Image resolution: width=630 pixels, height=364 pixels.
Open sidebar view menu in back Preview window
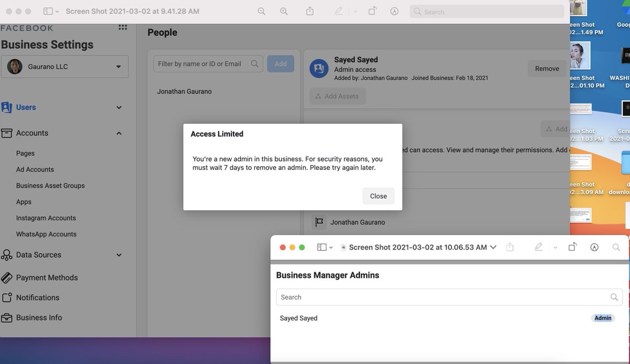coord(51,12)
